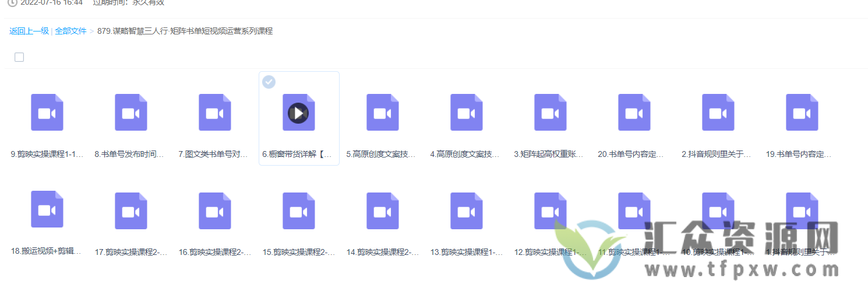Image resolution: width=868 pixels, height=308 pixels.
Task: Open 全部文件 breadcrumb link
Action: point(70,31)
